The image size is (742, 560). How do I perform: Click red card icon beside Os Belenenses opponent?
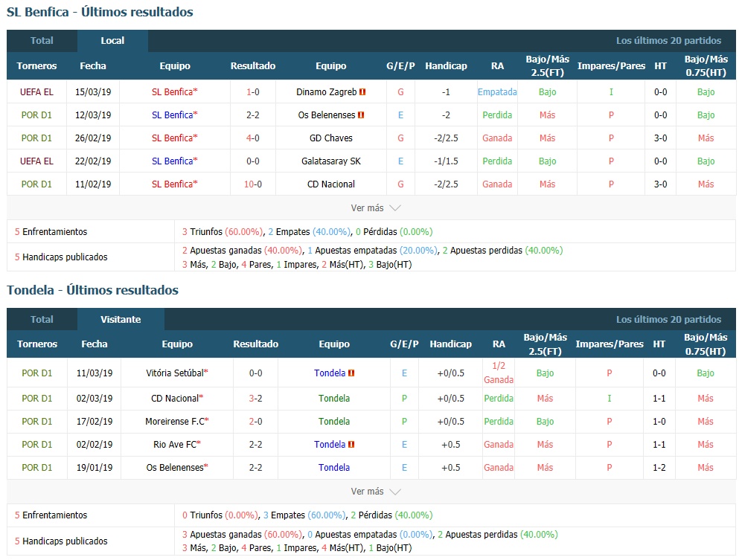coord(361,115)
